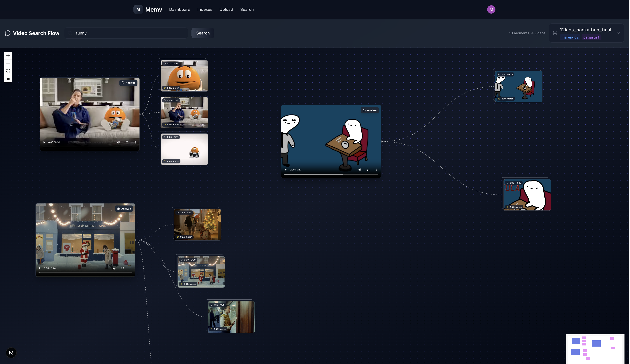
Task: Play the ghost cartoon video
Action: click(285, 170)
